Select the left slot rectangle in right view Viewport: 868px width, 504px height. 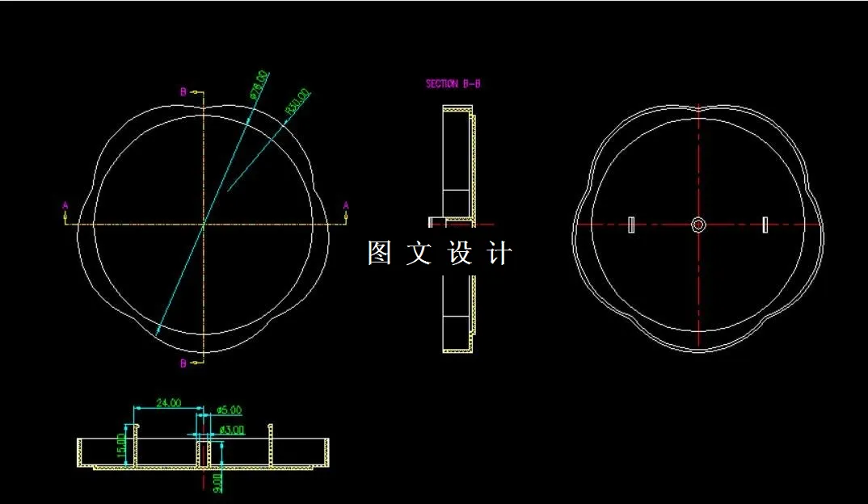(632, 225)
